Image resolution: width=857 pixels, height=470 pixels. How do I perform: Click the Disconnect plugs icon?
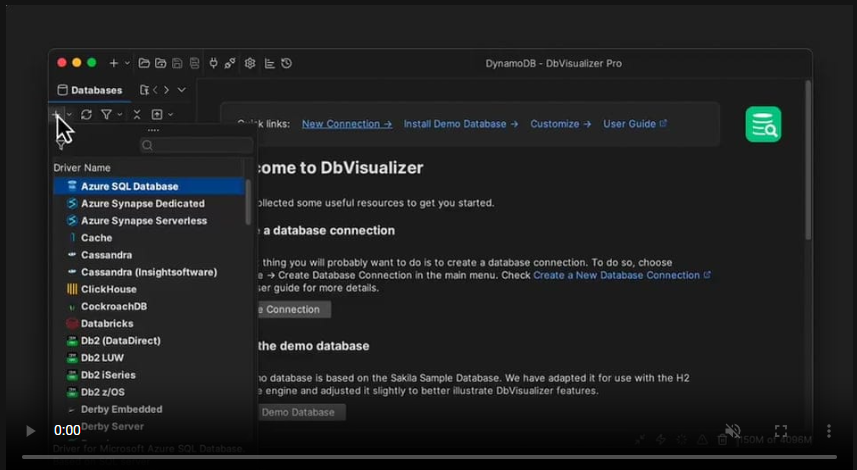click(x=230, y=63)
